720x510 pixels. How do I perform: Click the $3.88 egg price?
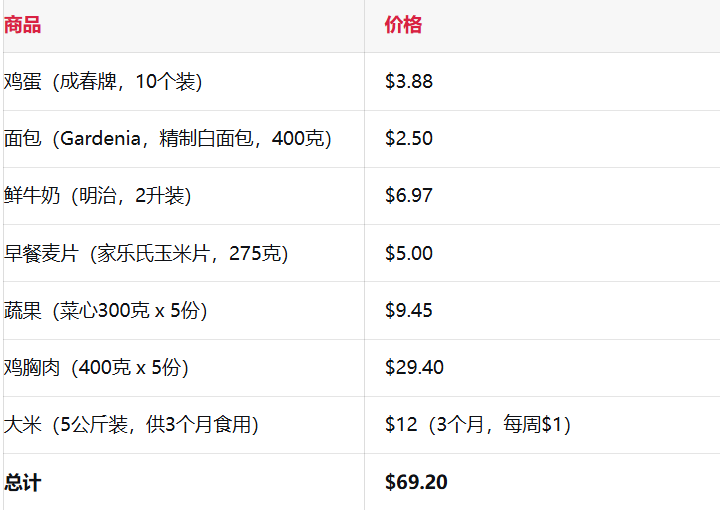coord(409,82)
